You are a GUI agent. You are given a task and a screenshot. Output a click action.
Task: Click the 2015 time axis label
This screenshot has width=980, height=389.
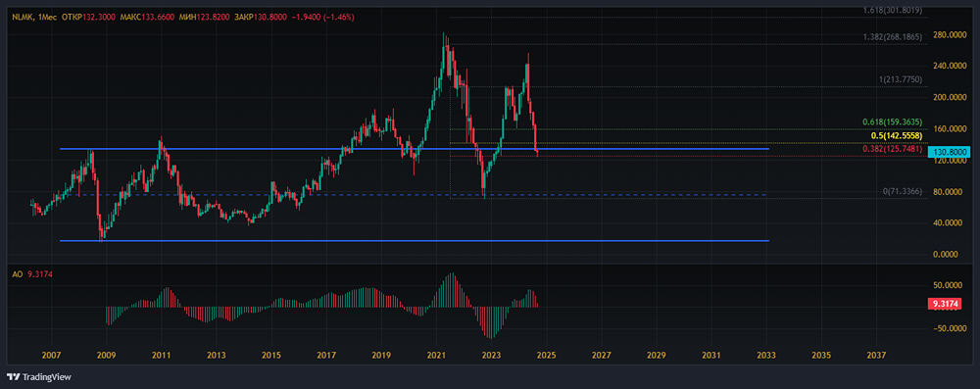point(270,355)
